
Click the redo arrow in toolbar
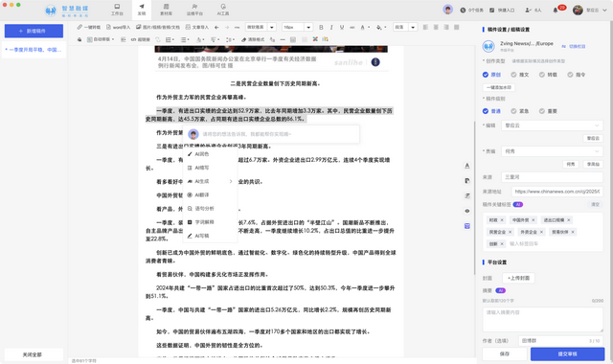[227, 28]
